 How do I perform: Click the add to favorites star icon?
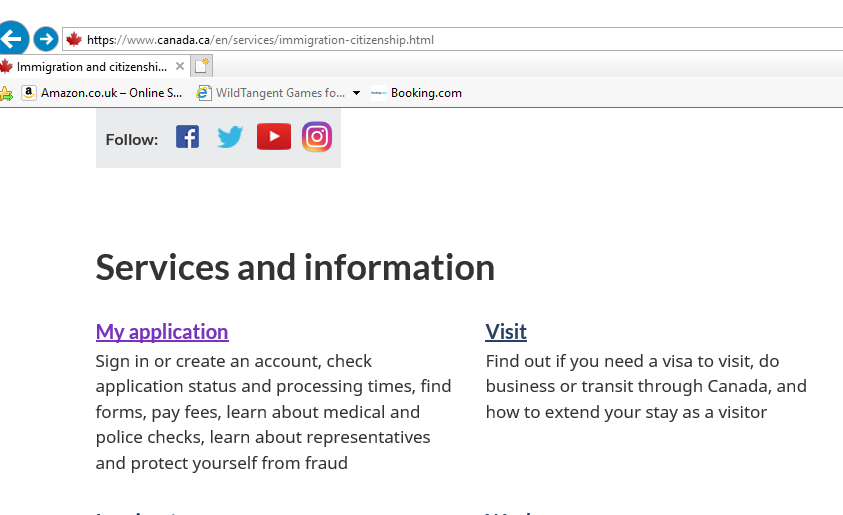pos(6,94)
